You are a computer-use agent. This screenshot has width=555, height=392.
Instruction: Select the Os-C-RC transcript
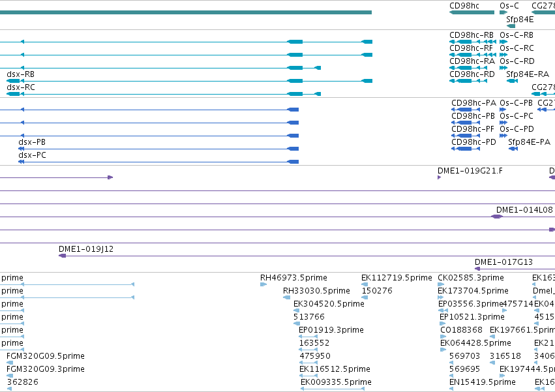(x=503, y=55)
